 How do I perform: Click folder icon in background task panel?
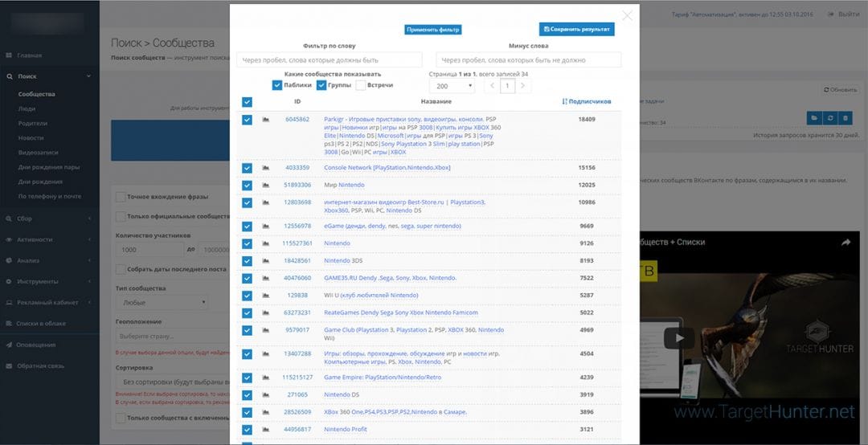[814, 118]
